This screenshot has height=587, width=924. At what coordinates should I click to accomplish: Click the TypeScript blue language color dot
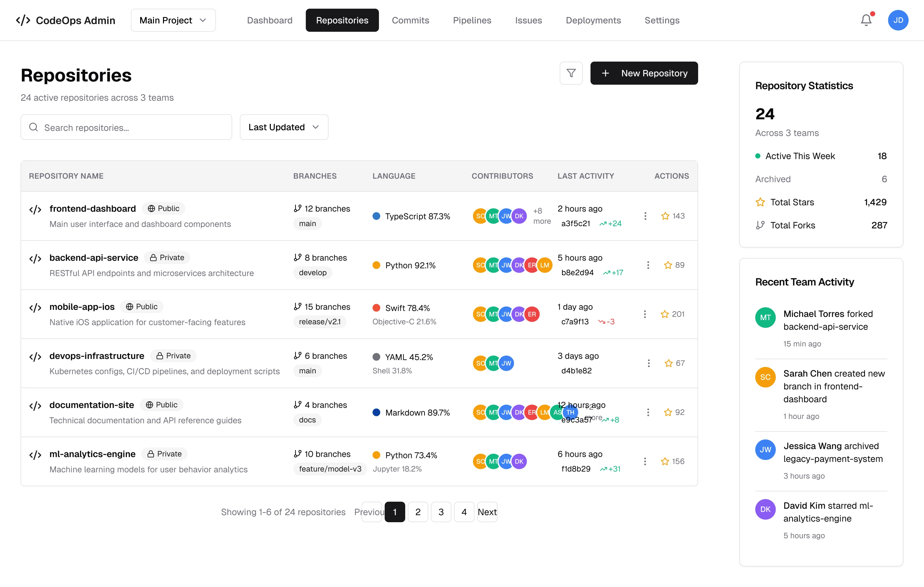[x=376, y=216]
